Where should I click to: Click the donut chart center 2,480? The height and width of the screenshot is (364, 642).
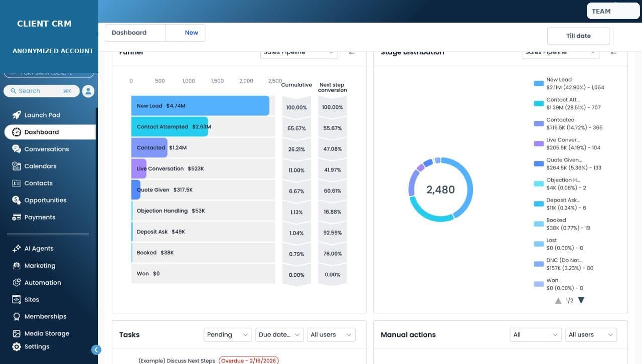[440, 190]
